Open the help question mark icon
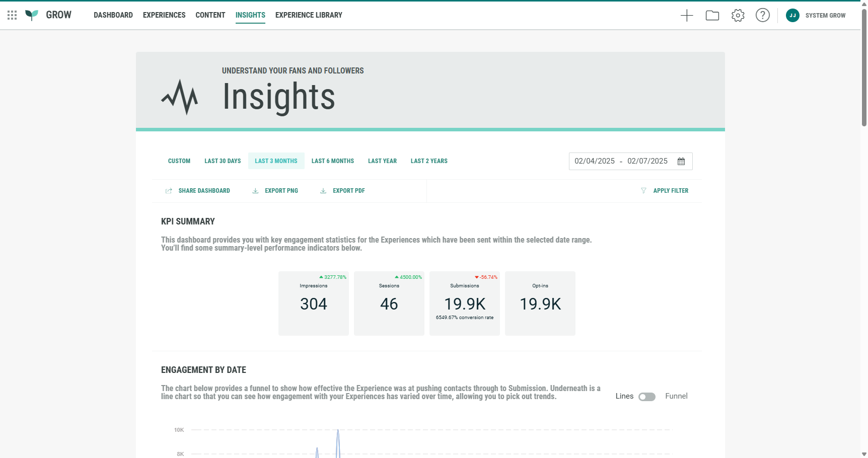Image resolution: width=868 pixels, height=458 pixels. pos(762,16)
